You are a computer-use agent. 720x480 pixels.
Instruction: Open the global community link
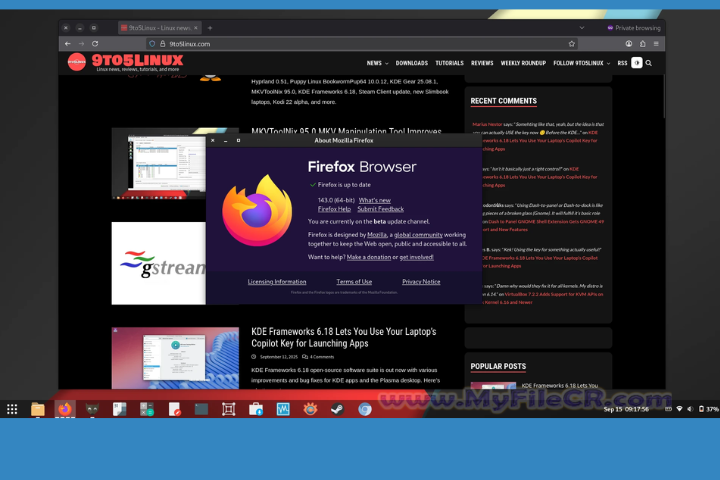(x=418, y=235)
